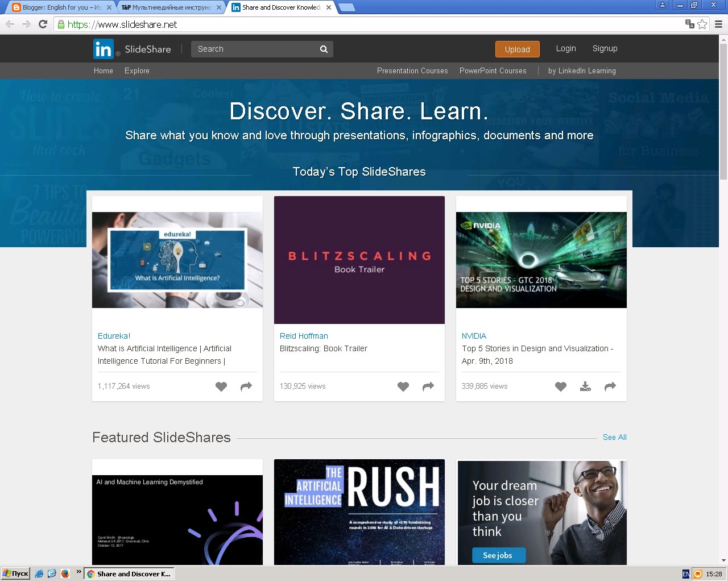Open Explore in the SlideShare nav
The width and height of the screenshot is (728, 582).
[137, 71]
